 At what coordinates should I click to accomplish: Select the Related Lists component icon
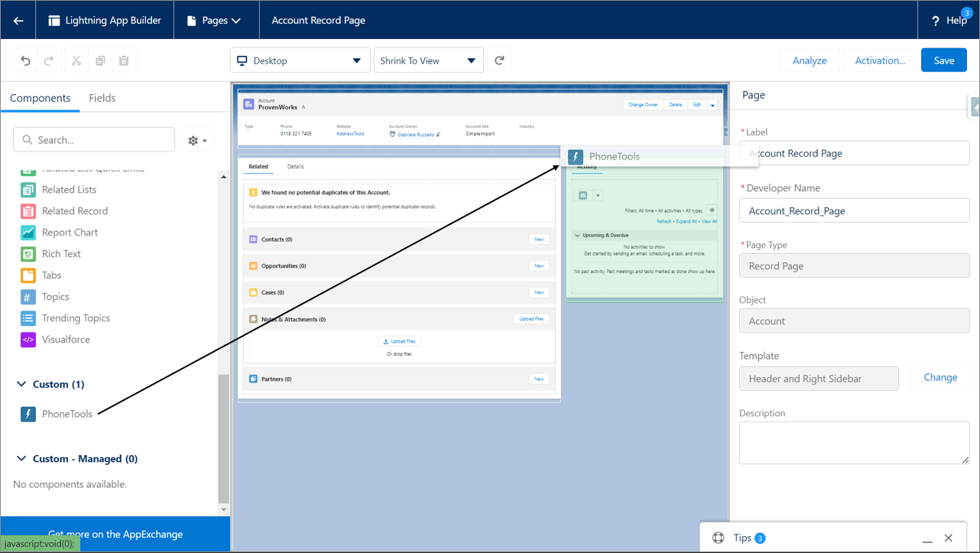point(28,189)
